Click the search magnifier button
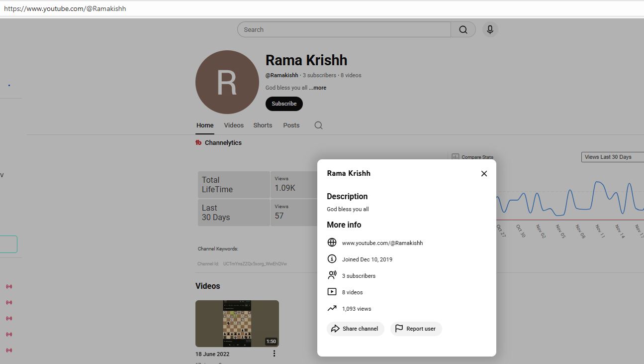 click(x=463, y=30)
